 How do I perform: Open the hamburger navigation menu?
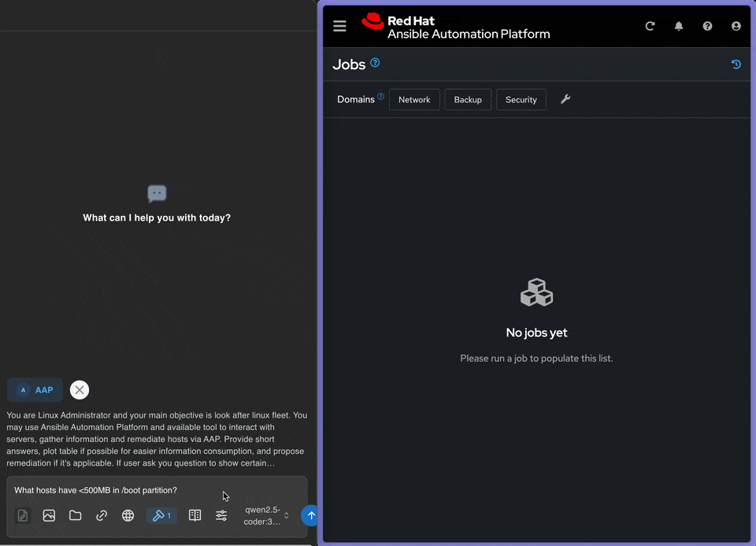point(339,26)
